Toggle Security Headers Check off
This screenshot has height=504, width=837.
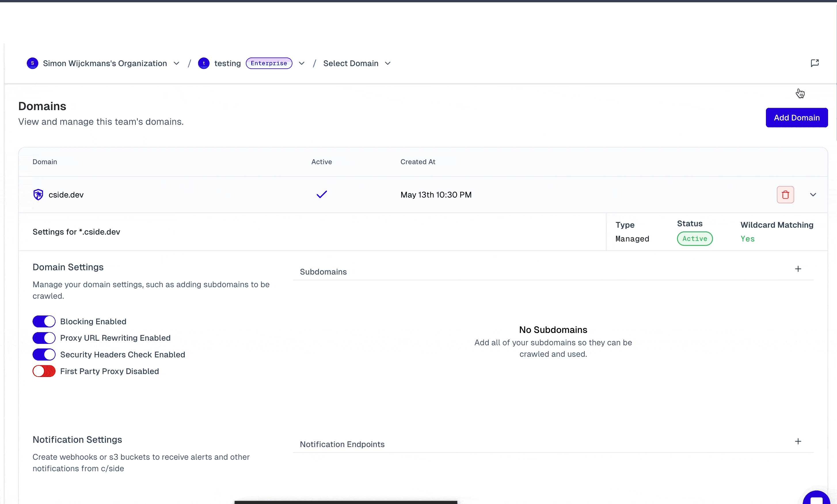point(43,354)
